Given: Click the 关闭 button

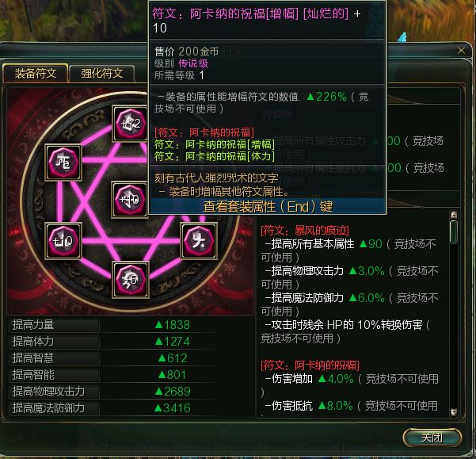Looking at the screenshot, I should tap(432, 438).
